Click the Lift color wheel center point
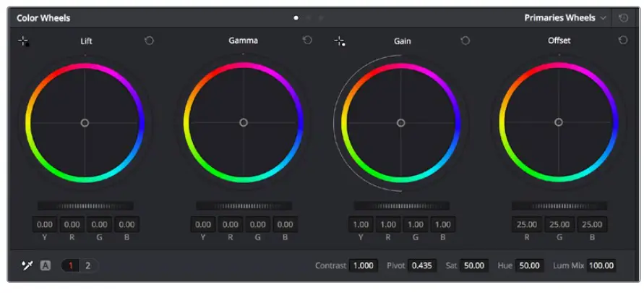The height and width of the screenshot is (293, 644). point(85,123)
